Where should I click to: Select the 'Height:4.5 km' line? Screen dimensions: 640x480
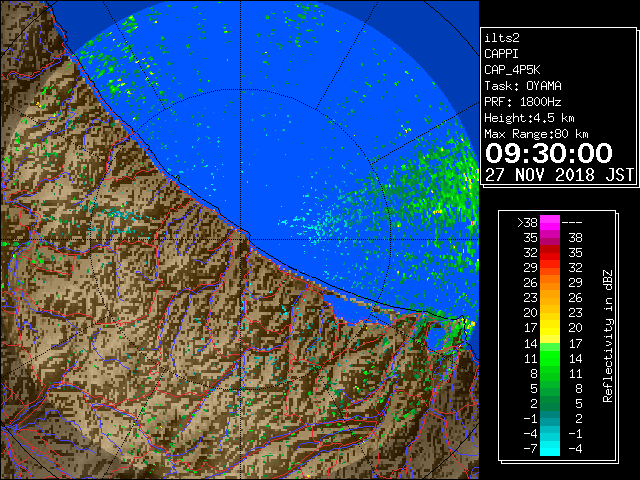point(529,118)
